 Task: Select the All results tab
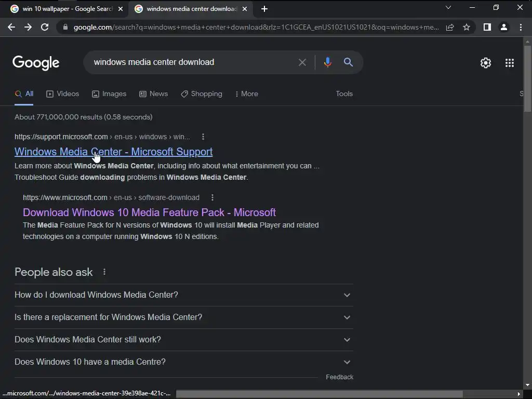pyautogui.click(x=24, y=94)
